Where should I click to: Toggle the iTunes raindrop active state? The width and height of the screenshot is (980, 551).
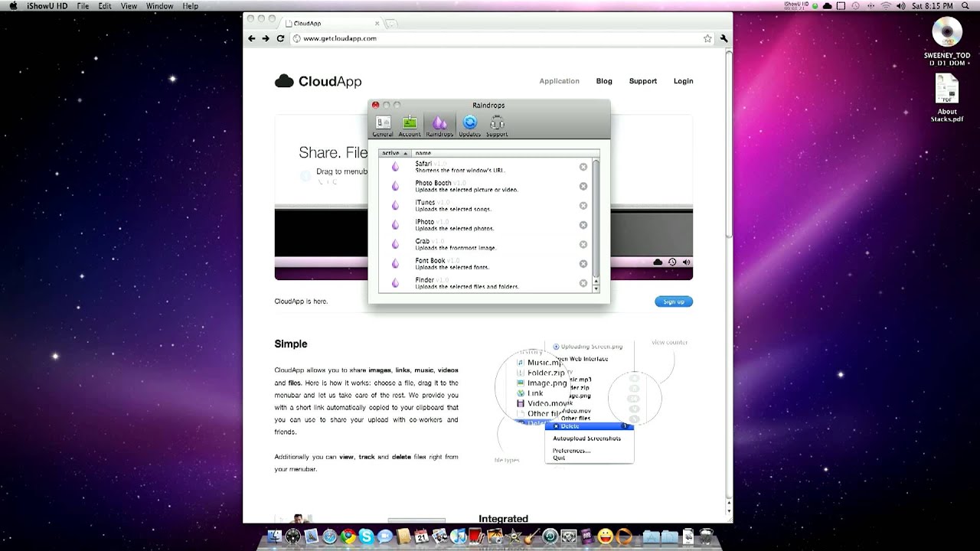click(395, 205)
